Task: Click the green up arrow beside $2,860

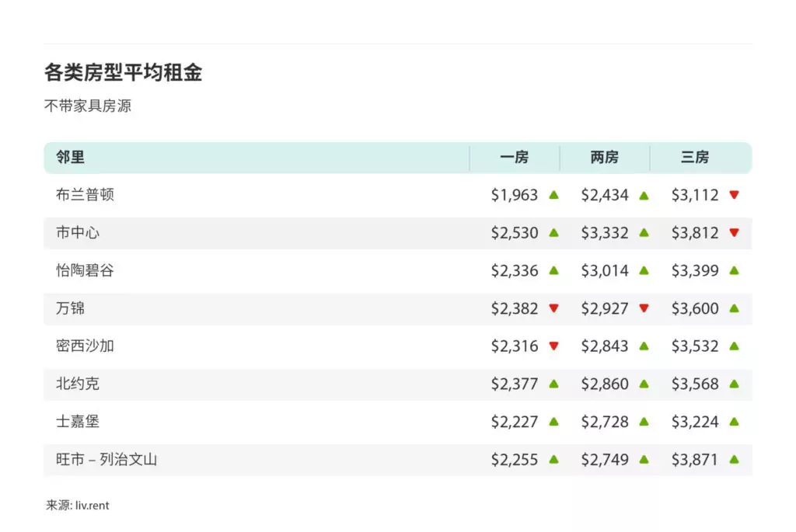Action: pos(644,384)
